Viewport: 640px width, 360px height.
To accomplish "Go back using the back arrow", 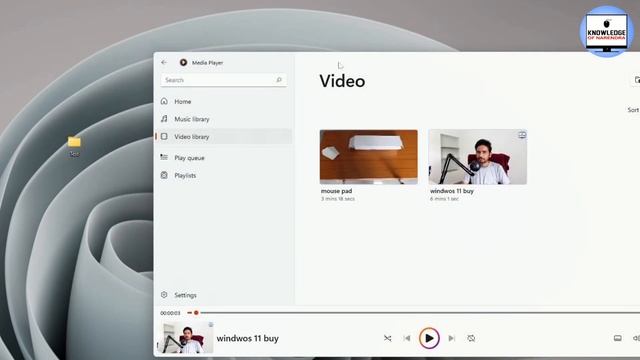I will (x=164, y=62).
